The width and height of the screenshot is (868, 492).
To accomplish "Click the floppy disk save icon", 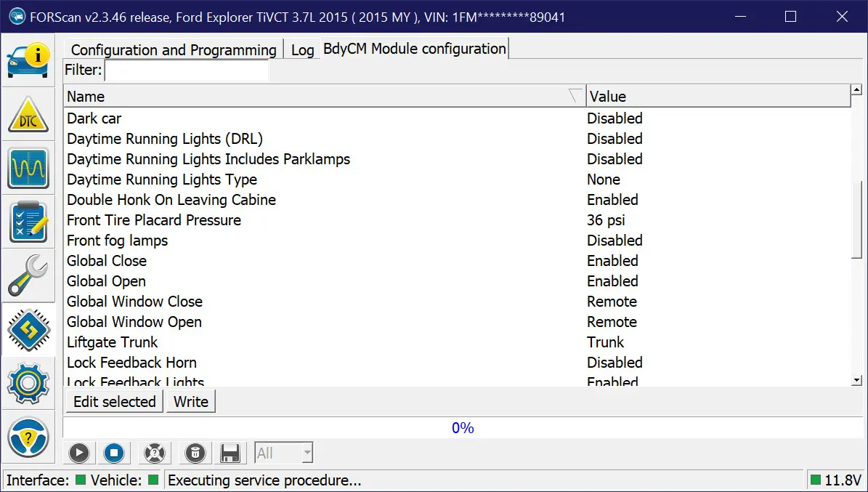I will pyautogui.click(x=230, y=453).
